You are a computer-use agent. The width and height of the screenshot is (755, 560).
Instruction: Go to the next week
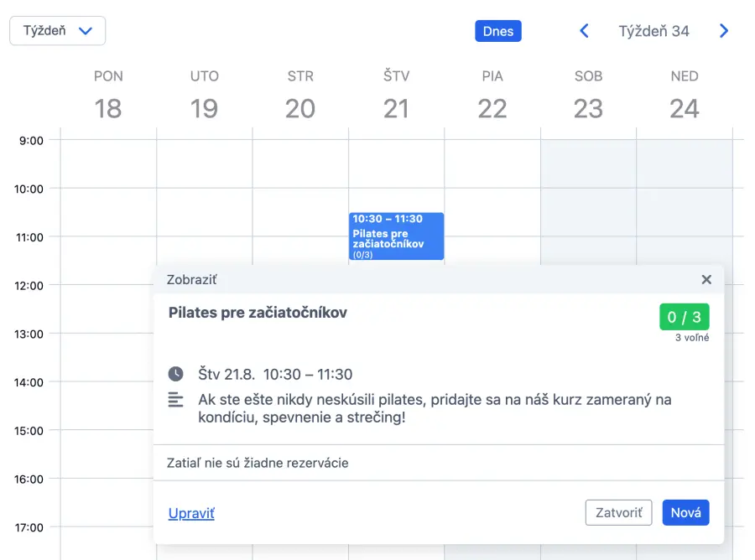[724, 31]
